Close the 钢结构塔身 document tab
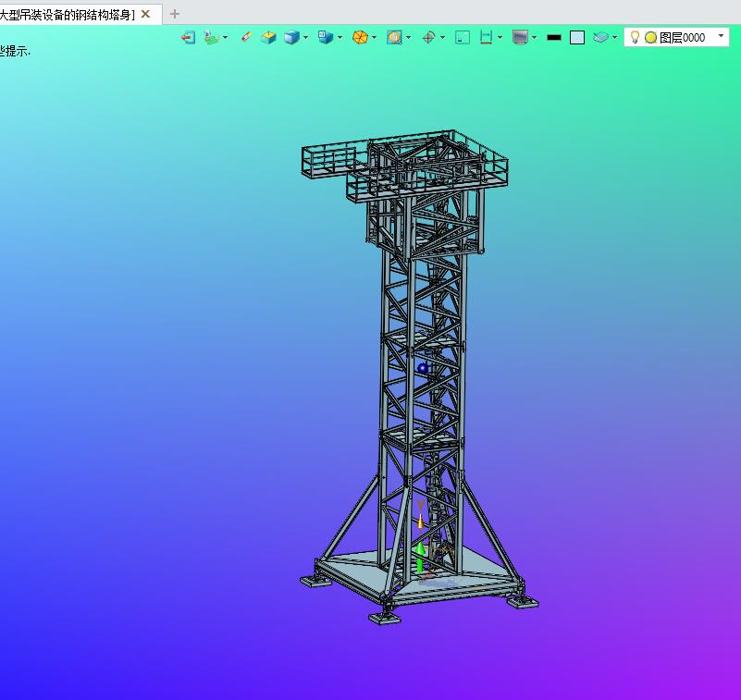741x700 pixels. [x=145, y=14]
